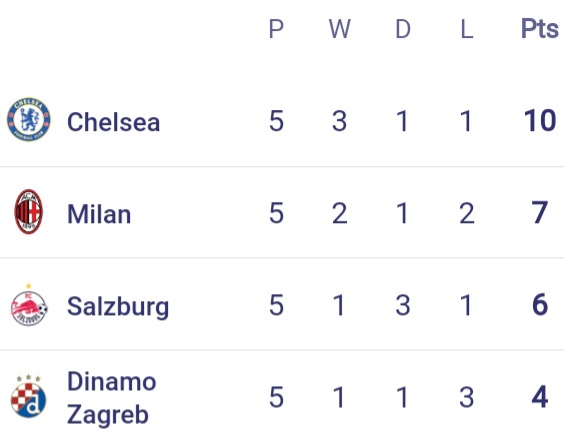The image size is (564, 434).
Task: Click the Dinamo Zagreb club crest
Action: tap(28, 396)
